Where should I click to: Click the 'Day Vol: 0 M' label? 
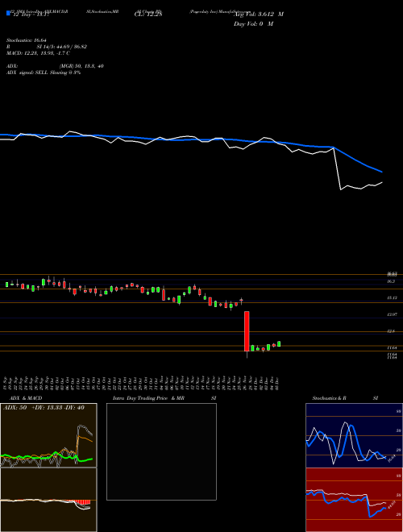[x=253, y=23]
